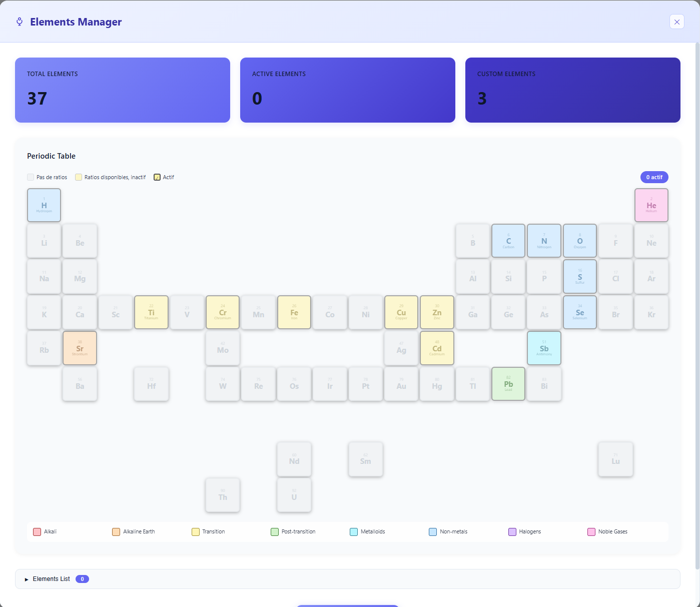Click the Helium tile in the periodic table

[651, 205]
